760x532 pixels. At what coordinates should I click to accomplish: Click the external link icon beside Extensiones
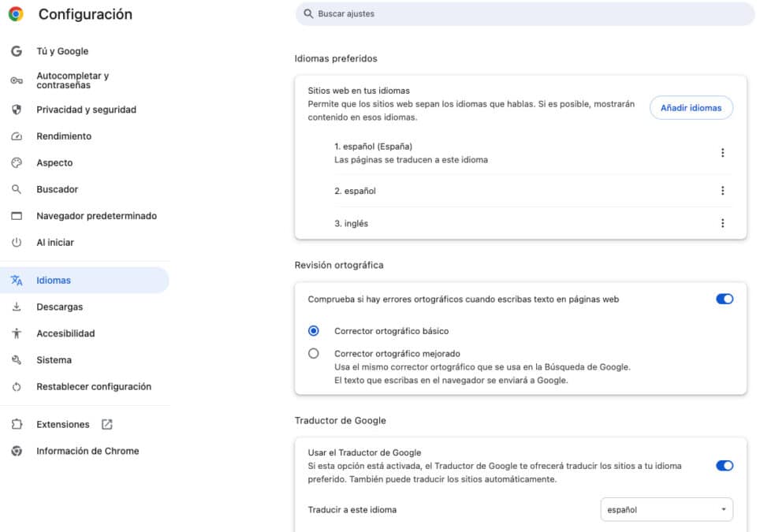click(x=106, y=425)
